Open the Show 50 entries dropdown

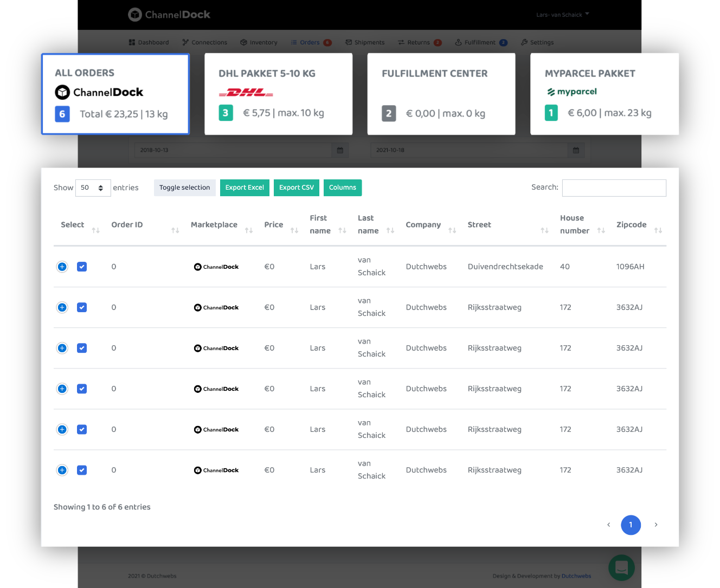tap(93, 188)
